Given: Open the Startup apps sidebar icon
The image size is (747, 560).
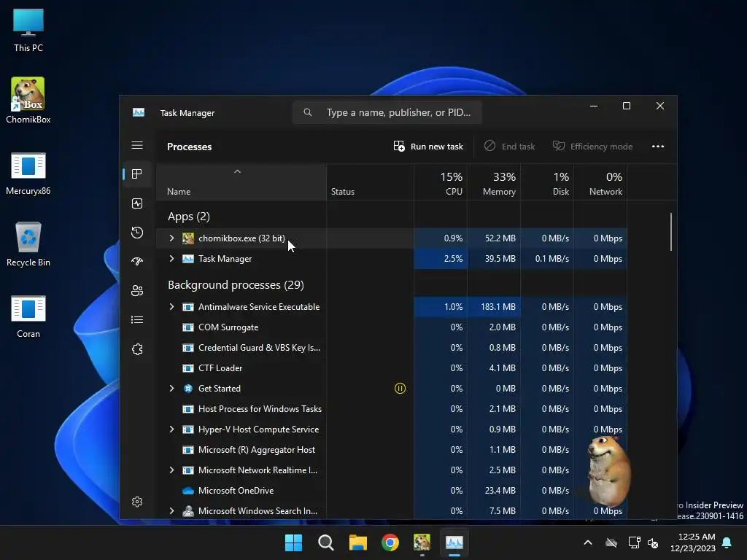Looking at the screenshot, I should (137, 262).
